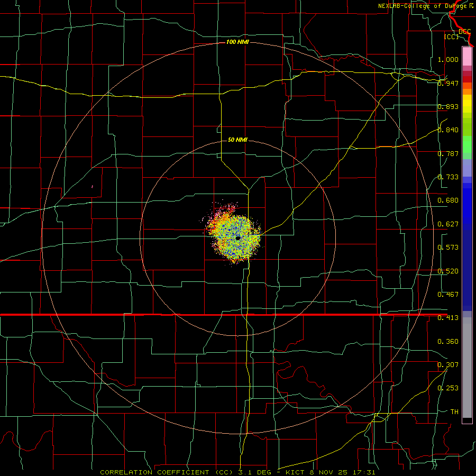Click the 0.360 legend value
Screen dimensions: 476x476
coord(448,342)
